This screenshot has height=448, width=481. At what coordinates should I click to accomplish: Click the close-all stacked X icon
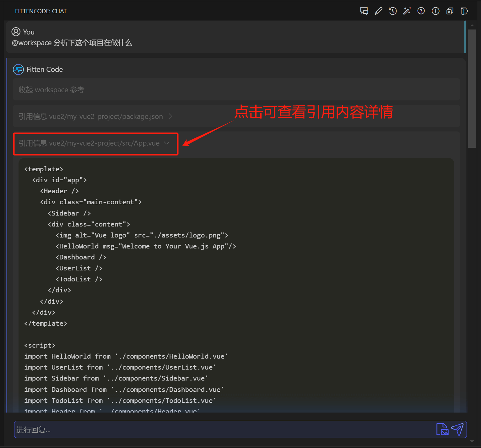tap(450, 11)
